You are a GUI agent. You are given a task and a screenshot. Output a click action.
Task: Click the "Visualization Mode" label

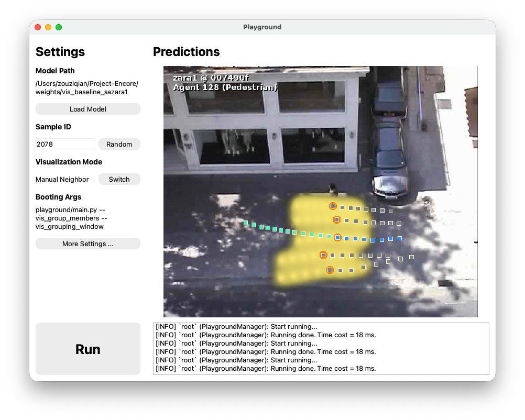69,162
